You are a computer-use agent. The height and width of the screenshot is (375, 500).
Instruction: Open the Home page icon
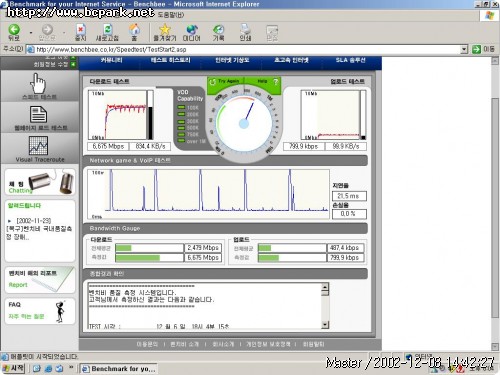[134, 30]
